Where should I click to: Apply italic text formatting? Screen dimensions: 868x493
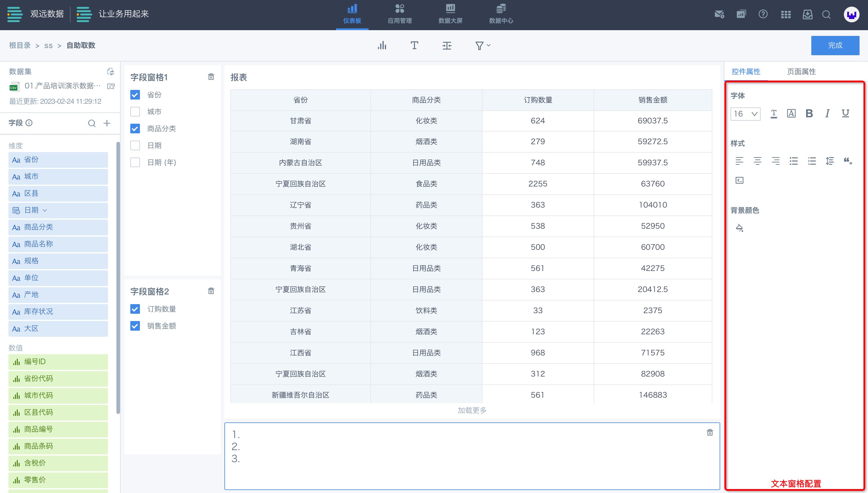tap(827, 113)
